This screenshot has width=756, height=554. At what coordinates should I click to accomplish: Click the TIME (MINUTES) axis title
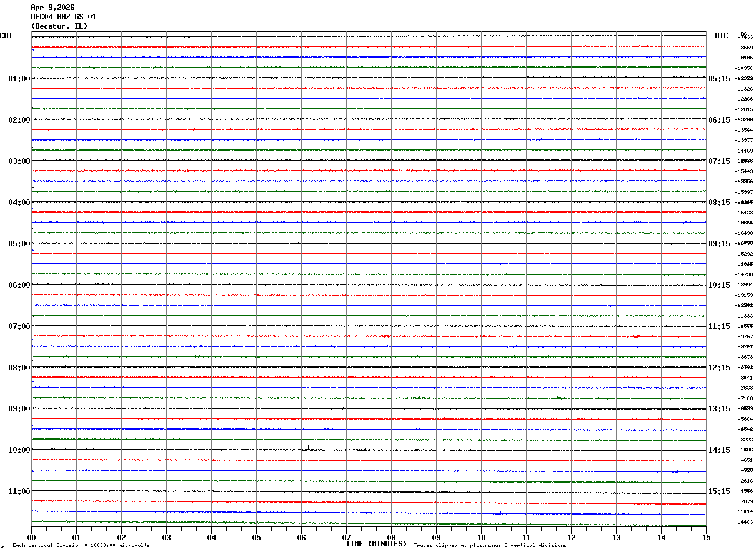click(x=376, y=544)
